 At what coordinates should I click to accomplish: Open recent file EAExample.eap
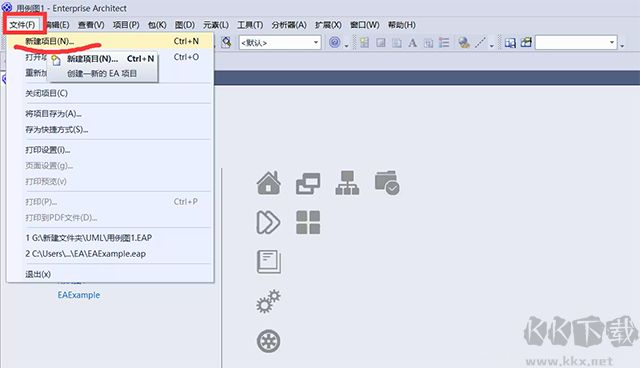click(x=110, y=254)
